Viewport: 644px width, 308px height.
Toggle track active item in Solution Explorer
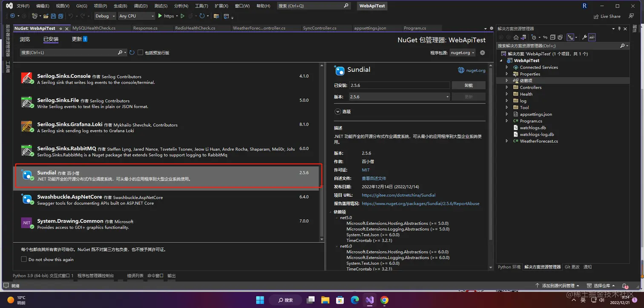click(571, 37)
